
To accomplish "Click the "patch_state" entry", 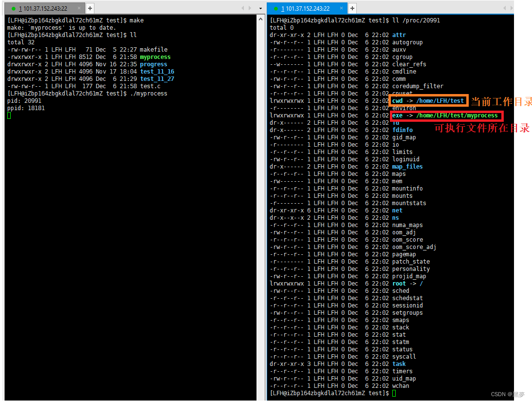I will pyautogui.click(x=411, y=262).
